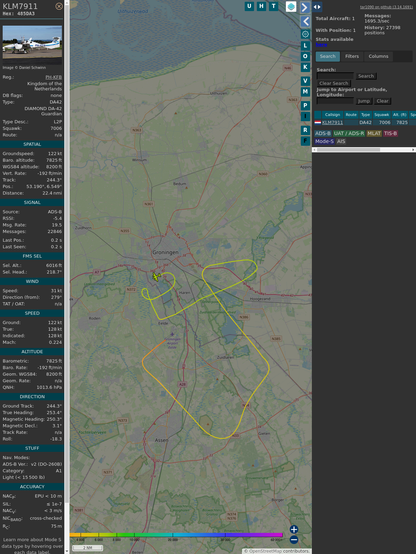Screen dimensions: 416x554
Task: Click the Clear Search button
Action: click(x=334, y=83)
